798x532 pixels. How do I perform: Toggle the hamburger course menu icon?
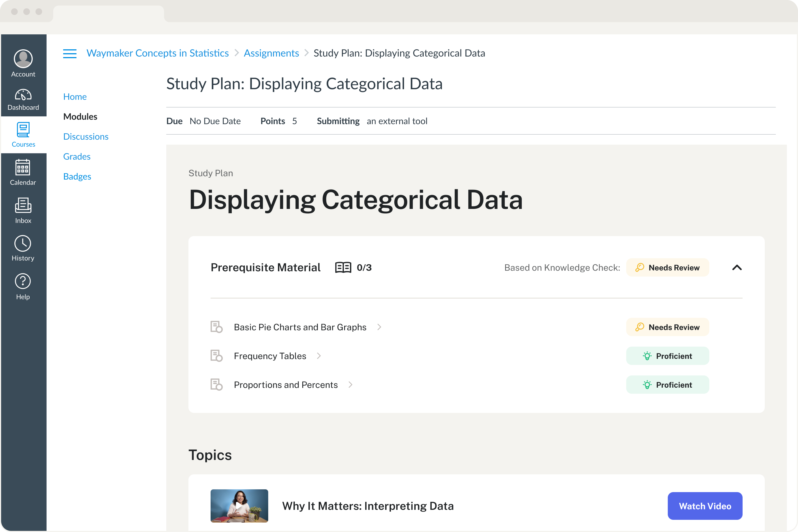coord(70,53)
